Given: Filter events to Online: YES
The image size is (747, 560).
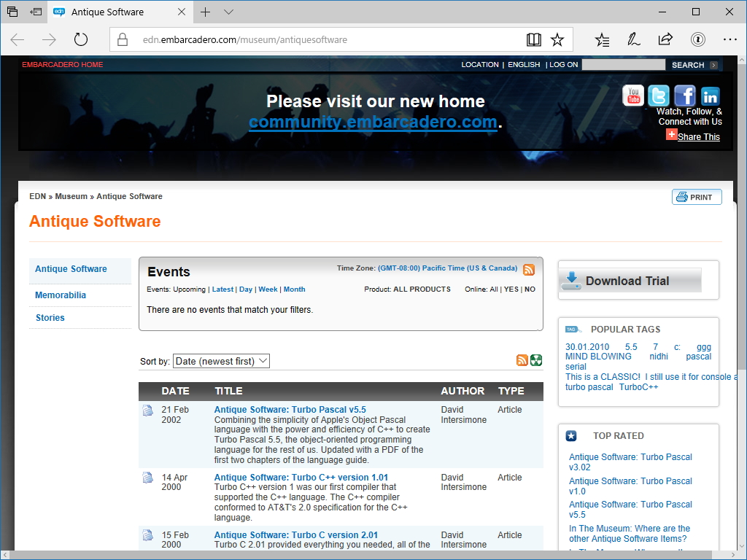Looking at the screenshot, I should click(512, 289).
